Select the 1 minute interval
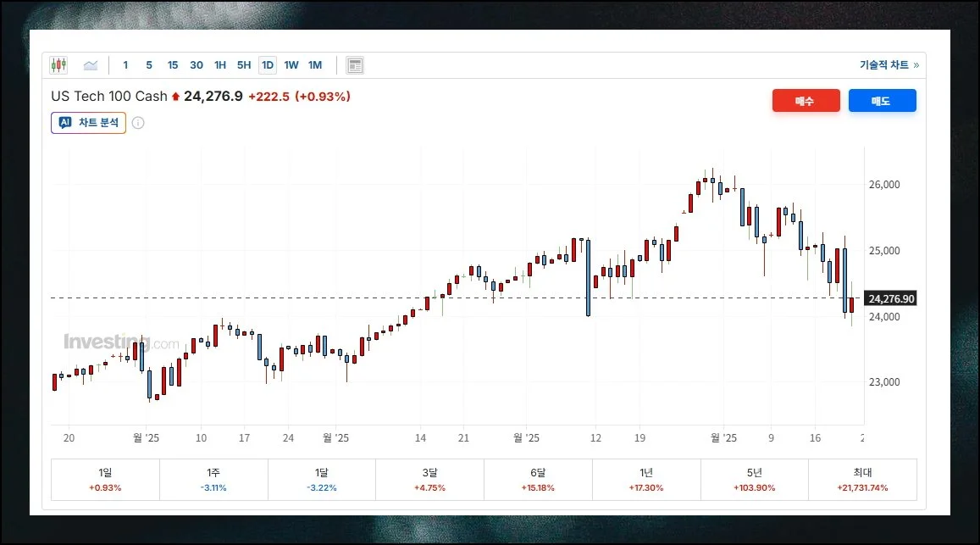The image size is (980, 545). click(x=125, y=65)
